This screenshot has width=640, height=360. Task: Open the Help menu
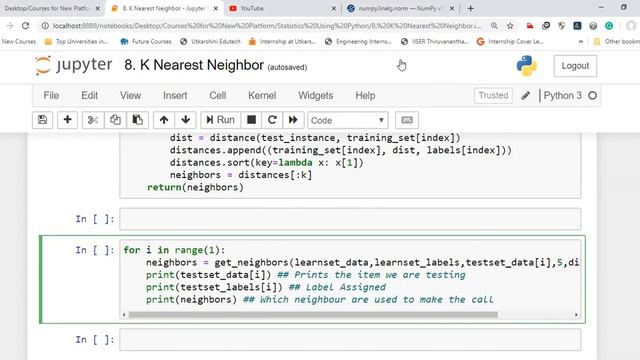tap(365, 96)
